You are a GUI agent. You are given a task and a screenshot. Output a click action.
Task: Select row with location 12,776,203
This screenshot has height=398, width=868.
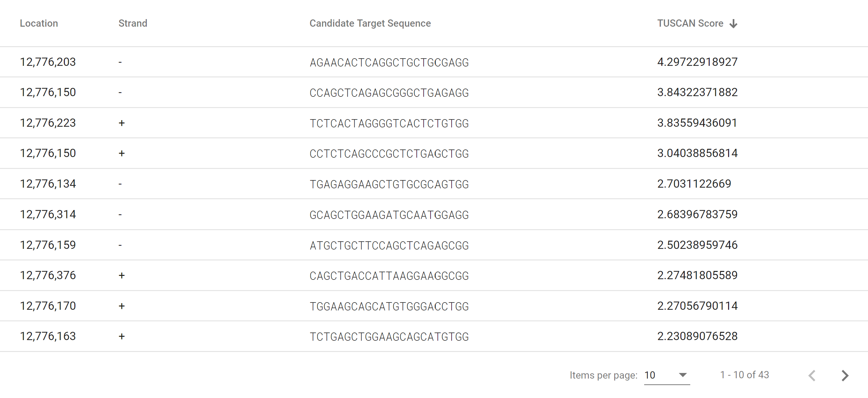point(48,62)
